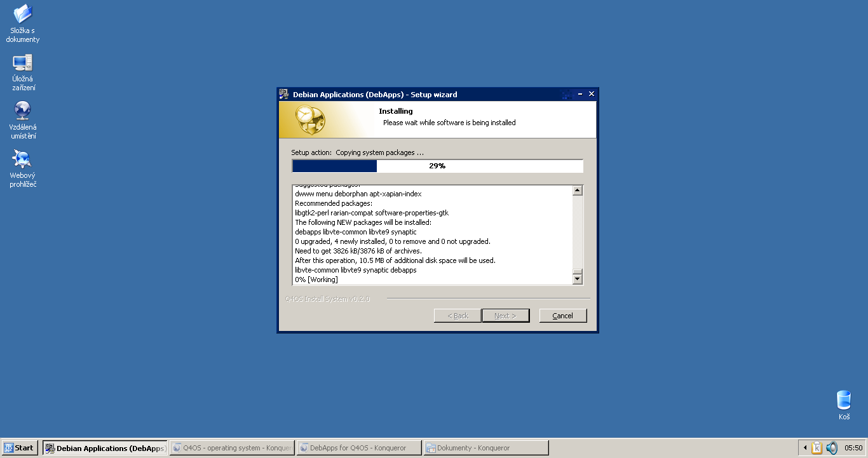The width and height of the screenshot is (868, 458).
Task: Minimize the setup wizard window
Action: (581, 94)
